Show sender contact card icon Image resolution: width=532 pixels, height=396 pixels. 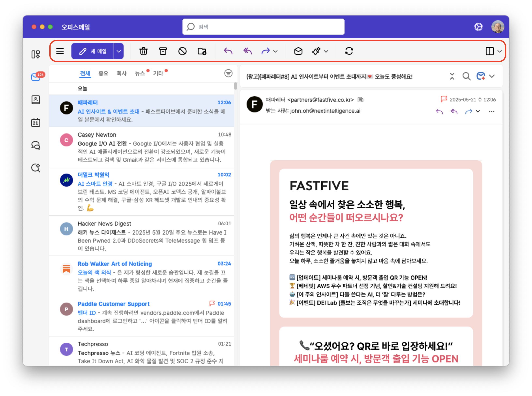coord(360,100)
